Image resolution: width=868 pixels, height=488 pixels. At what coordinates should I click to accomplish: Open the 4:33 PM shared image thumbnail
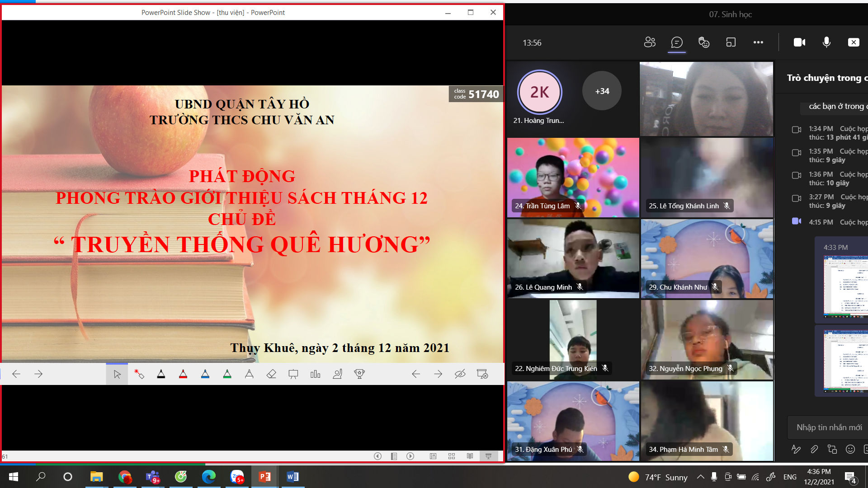click(845, 286)
